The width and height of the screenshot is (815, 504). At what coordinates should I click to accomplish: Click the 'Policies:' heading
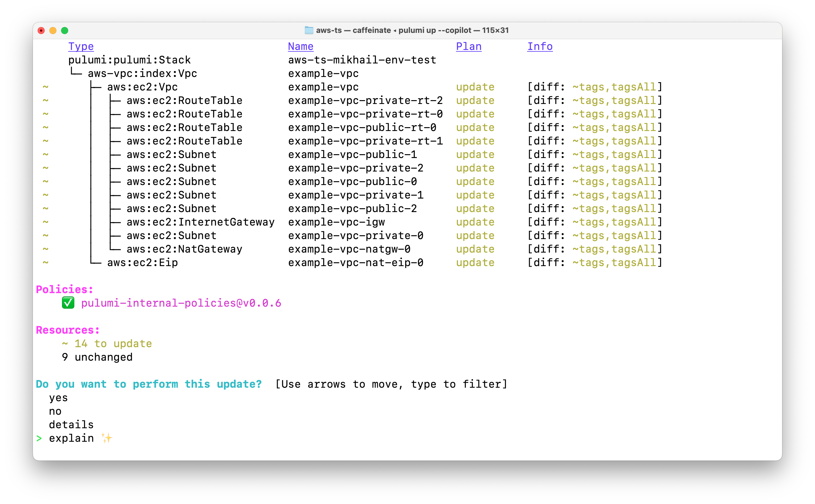tap(65, 289)
